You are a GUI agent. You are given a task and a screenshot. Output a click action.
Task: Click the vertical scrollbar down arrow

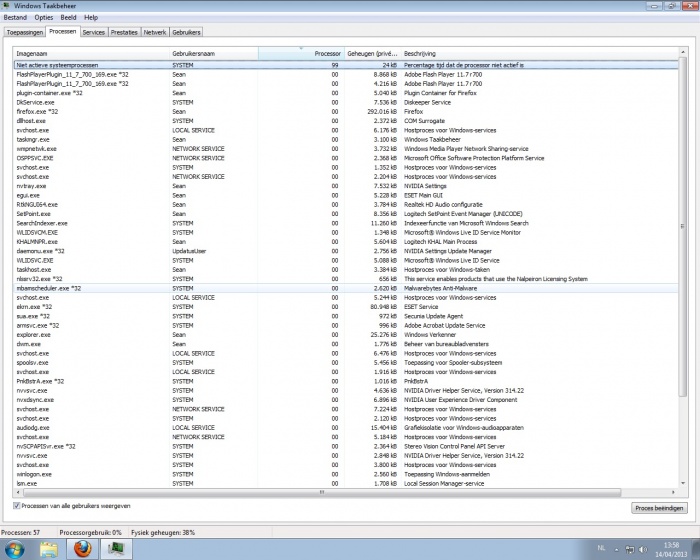coord(683,483)
